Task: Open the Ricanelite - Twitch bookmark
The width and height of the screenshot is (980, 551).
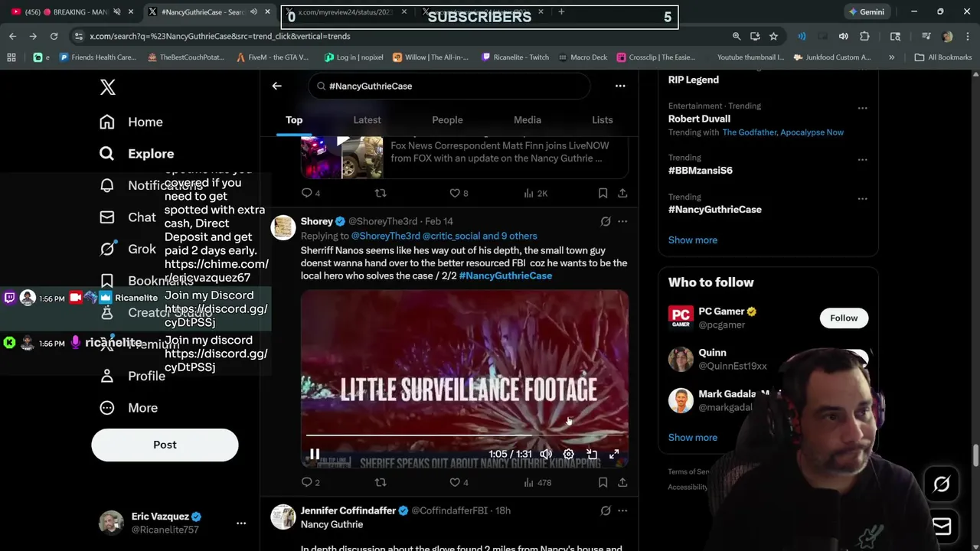Action: point(514,57)
